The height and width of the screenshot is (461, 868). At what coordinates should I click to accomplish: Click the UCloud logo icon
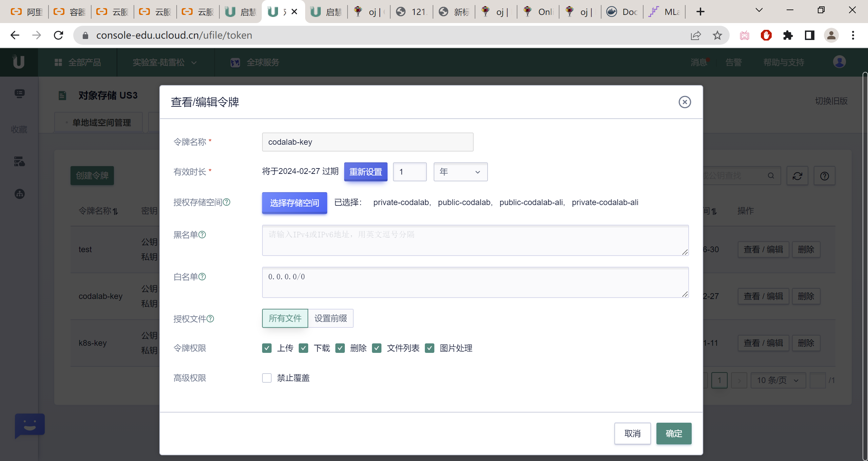click(x=19, y=62)
